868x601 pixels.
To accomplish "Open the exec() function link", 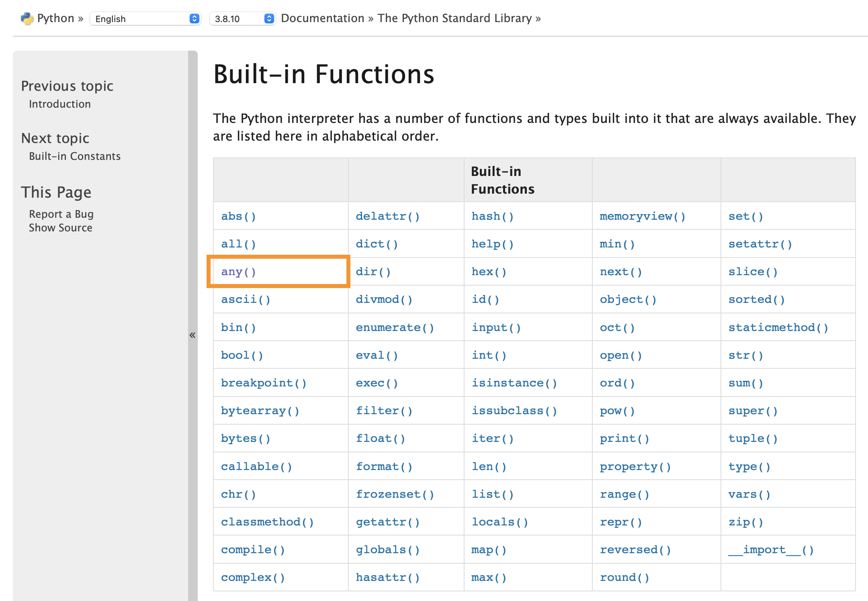I will tap(377, 383).
